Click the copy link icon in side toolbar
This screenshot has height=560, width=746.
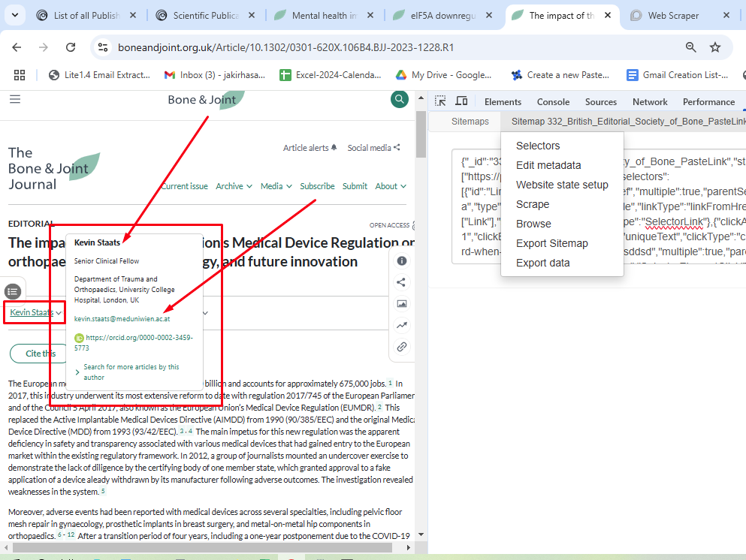coord(402,347)
